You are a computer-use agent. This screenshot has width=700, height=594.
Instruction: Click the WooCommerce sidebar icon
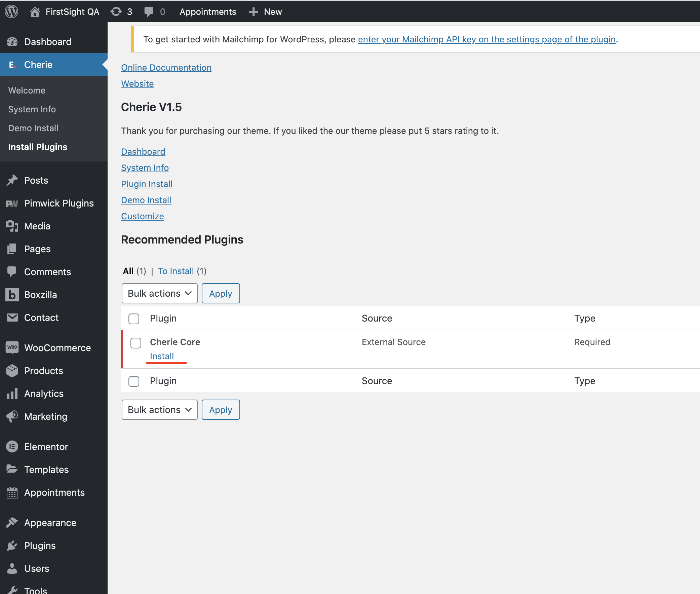click(x=12, y=347)
